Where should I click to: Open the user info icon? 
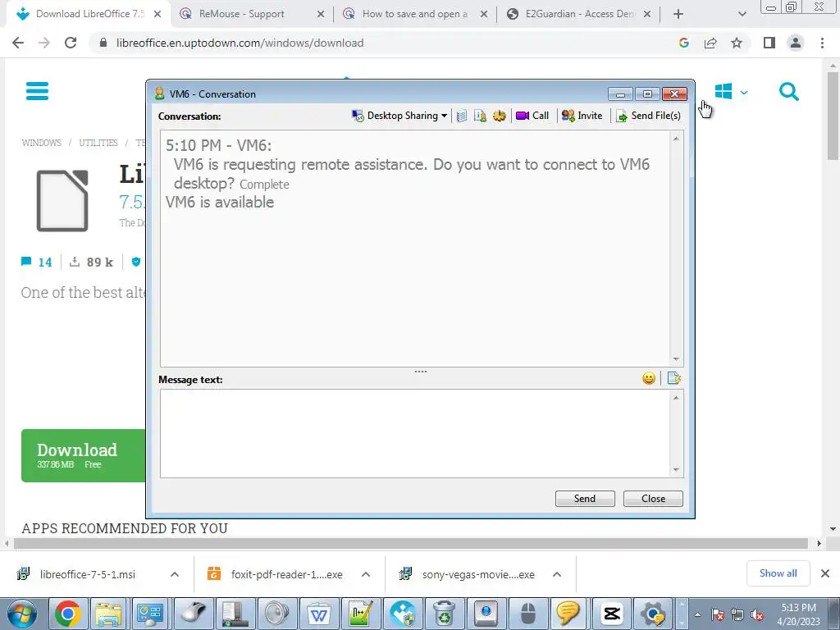tap(480, 116)
